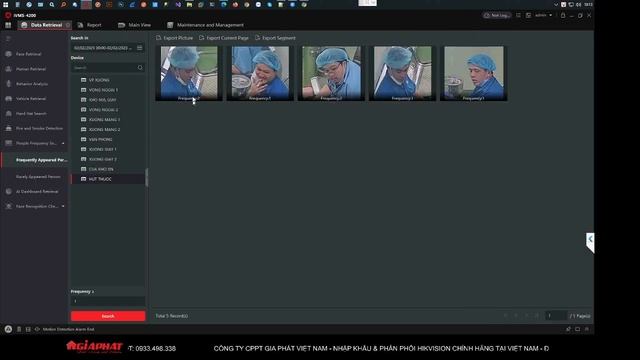Show hidden system tray icons
Viewport: 640px width, 360px height.
[556, 4]
